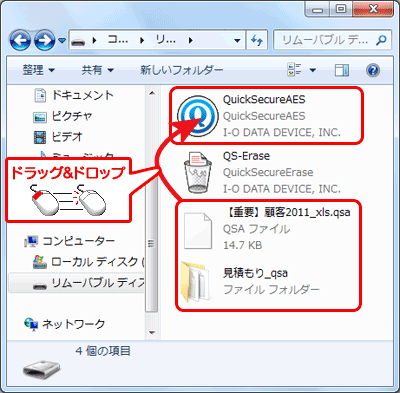The width and height of the screenshot is (400, 393).
Task: Click the 4 個の項目 status text
Action: (103, 351)
